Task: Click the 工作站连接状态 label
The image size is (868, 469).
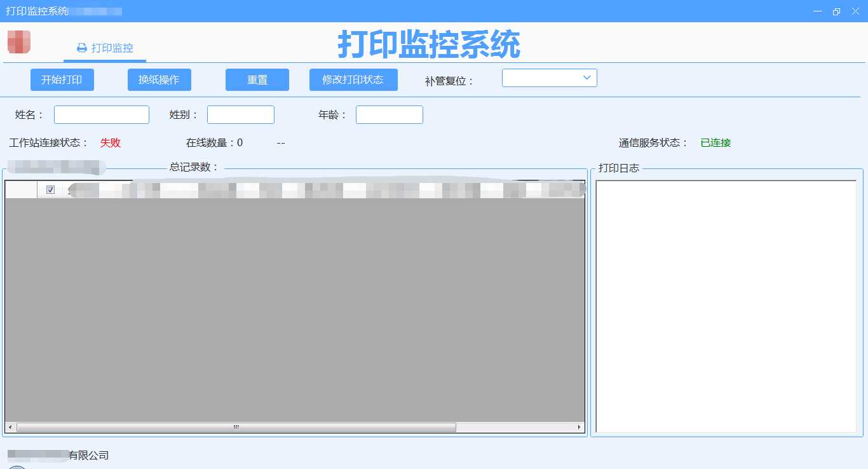Action: click(x=50, y=143)
